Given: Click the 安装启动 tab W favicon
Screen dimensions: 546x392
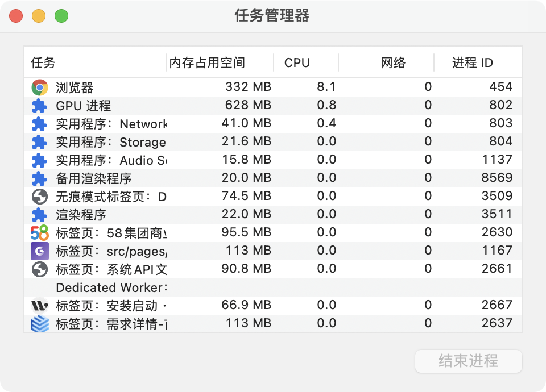Looking at the screenshot, I should tap(39, 306).
